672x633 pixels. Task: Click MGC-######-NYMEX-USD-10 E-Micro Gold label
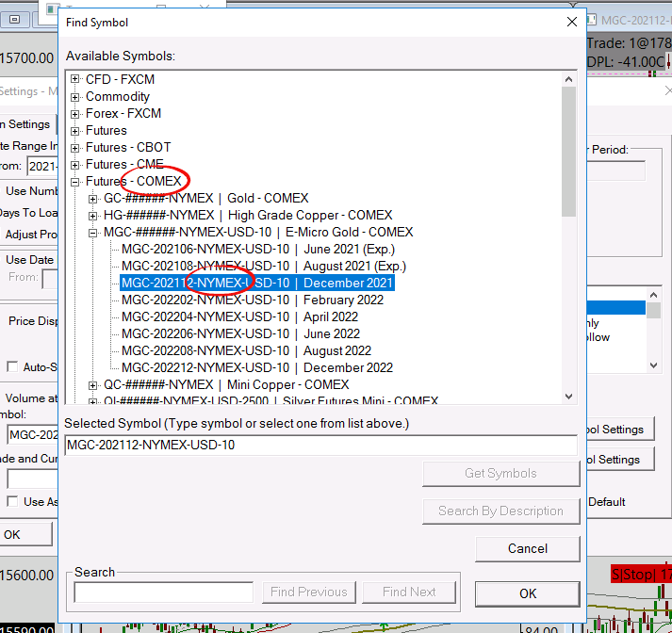click(258, 232)
